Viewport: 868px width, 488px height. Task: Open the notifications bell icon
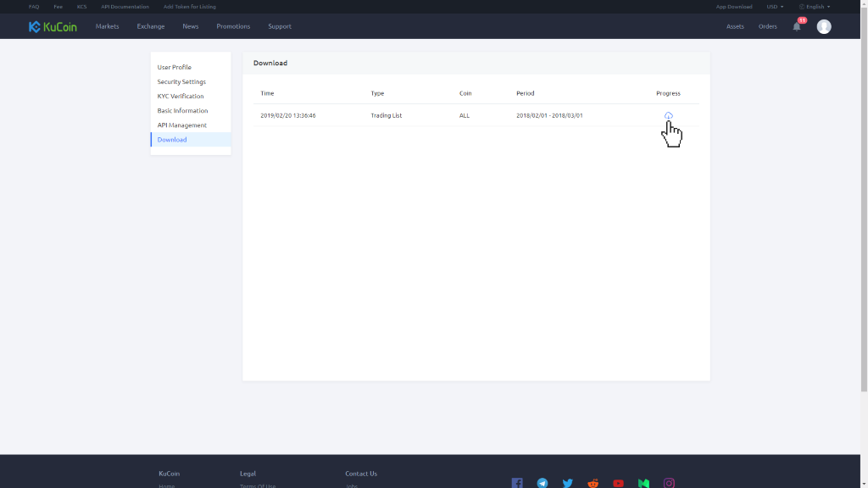(797, 26)
